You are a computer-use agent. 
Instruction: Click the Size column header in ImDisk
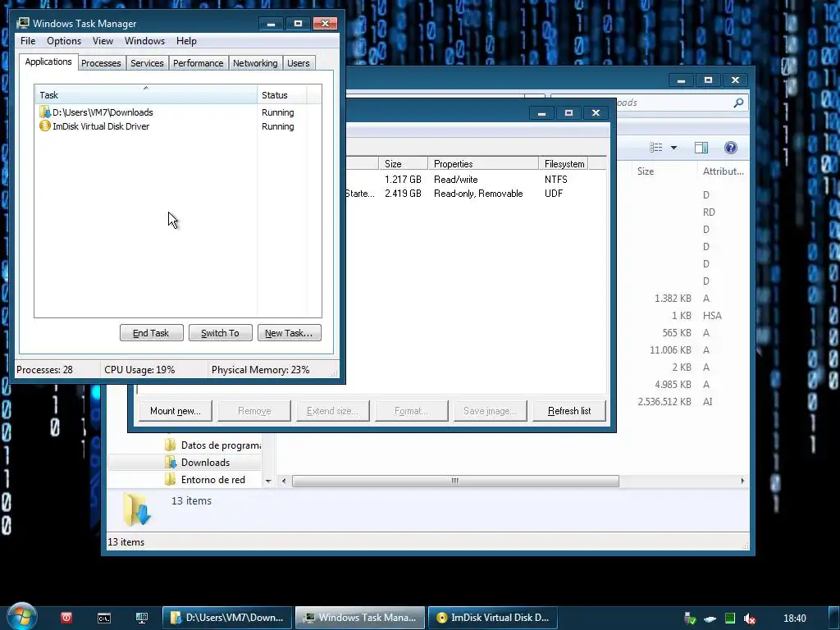pos(403,164)
